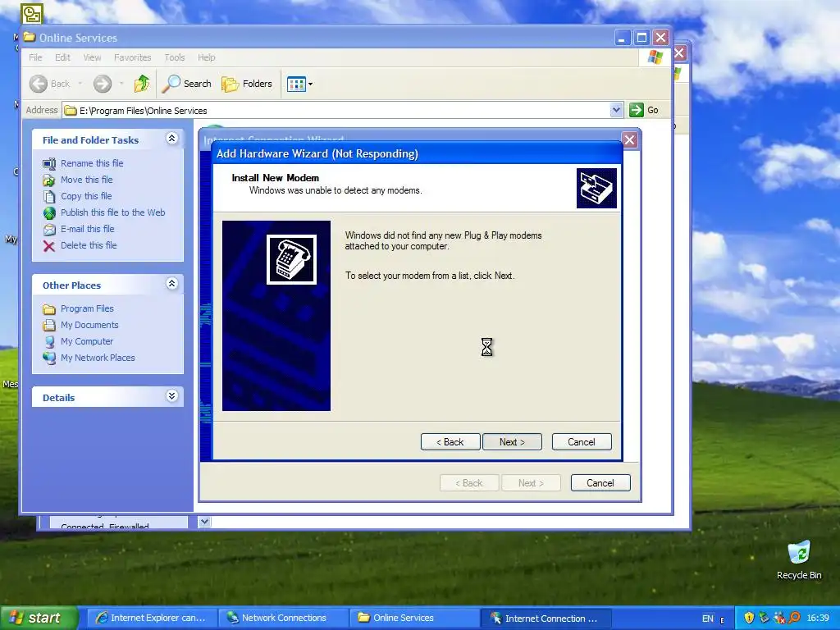This screenshot has width=840, height=630.
Task: Cancel the Add Hardware Wizard
Action: pyautogui.click(x=582, y=442)
